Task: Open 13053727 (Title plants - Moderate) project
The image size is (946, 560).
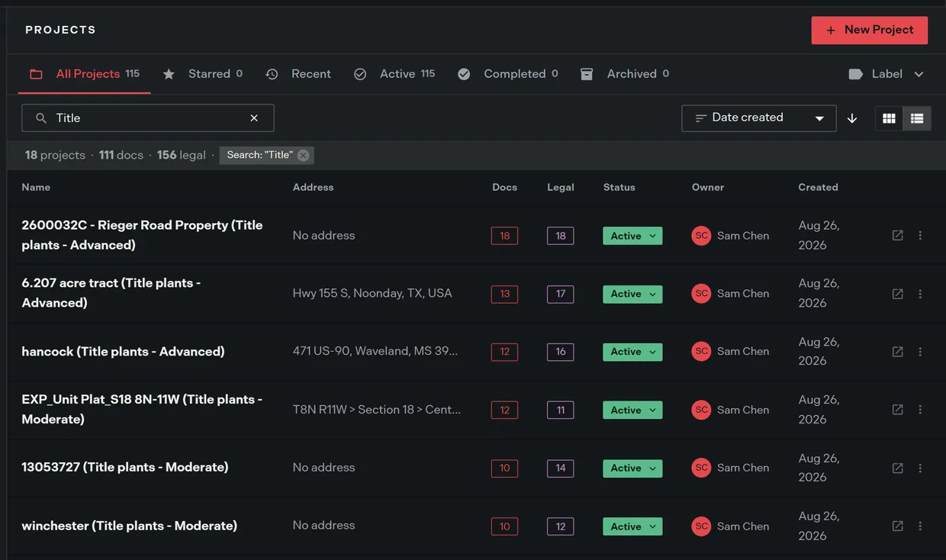Action: point(125,467)
